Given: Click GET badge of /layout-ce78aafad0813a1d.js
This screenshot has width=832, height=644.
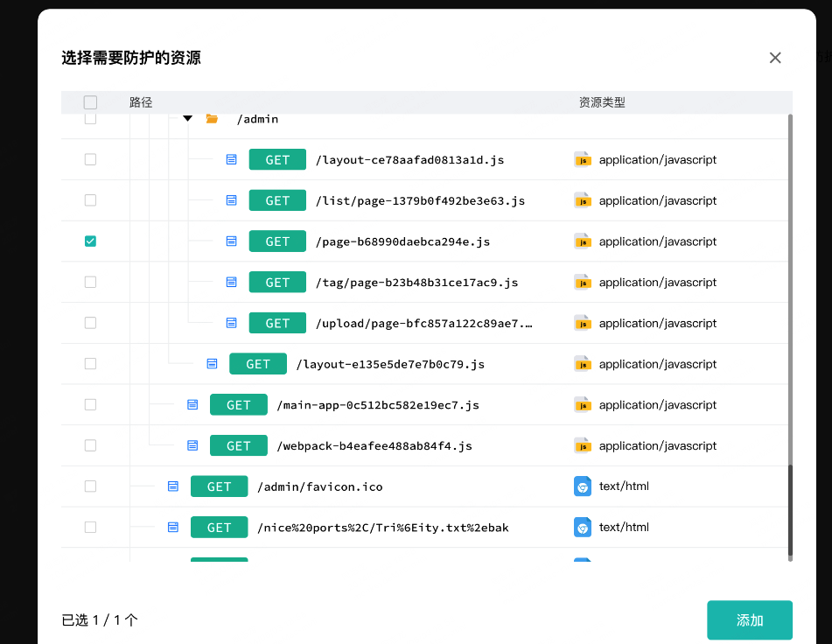Looking at the screenshot, I should pos(277,159).
